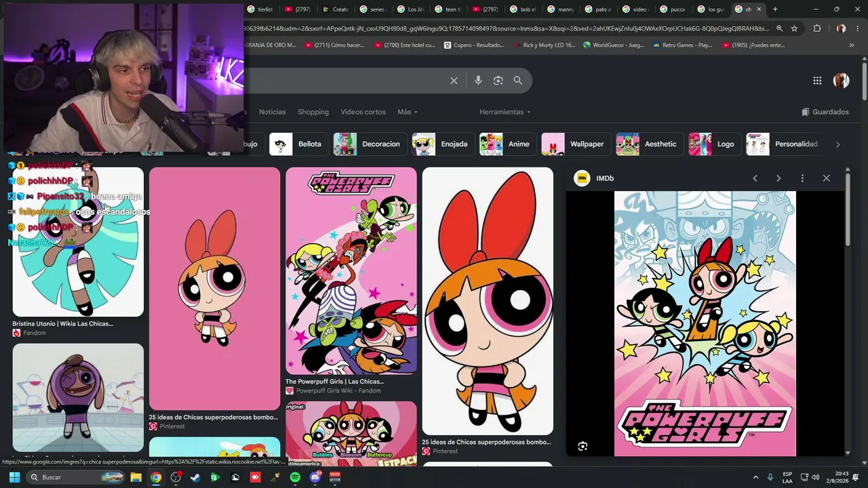Open Voicemeeter from the taskbar

[335, 477]
